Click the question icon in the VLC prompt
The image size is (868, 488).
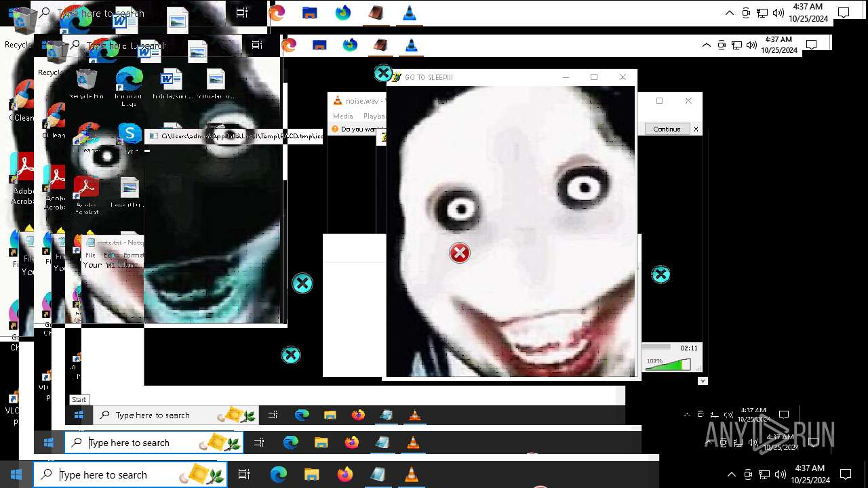(x=334, y=129)
